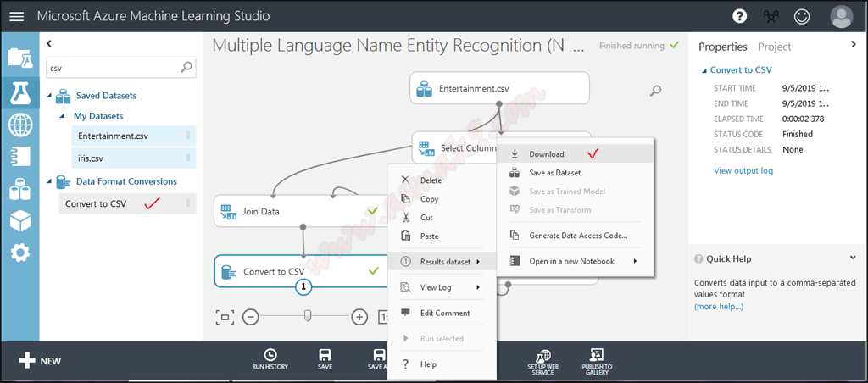Expand the Results dataset submenu
The height and width of the screenshot is (383, 868).
pos(441,261)
